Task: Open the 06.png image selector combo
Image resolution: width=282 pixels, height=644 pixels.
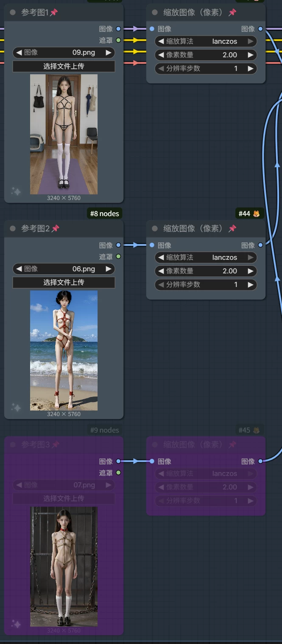Action: pos(64,269)
